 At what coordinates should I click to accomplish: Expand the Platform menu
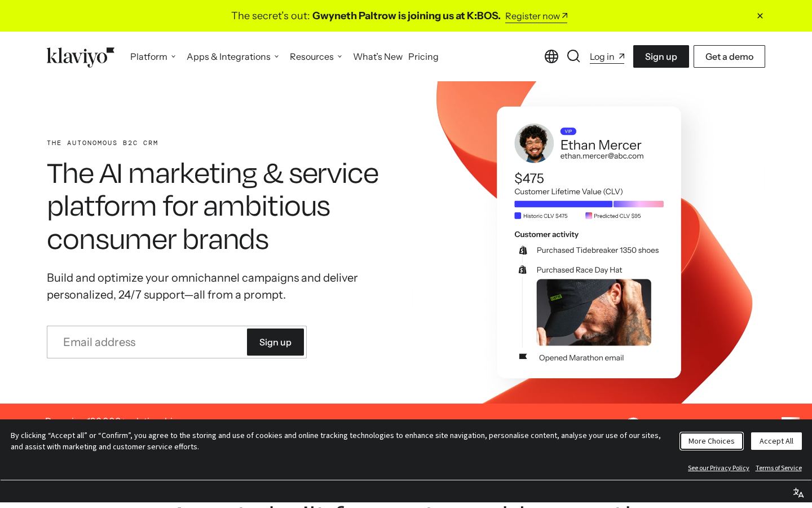[x=153, y=56]
